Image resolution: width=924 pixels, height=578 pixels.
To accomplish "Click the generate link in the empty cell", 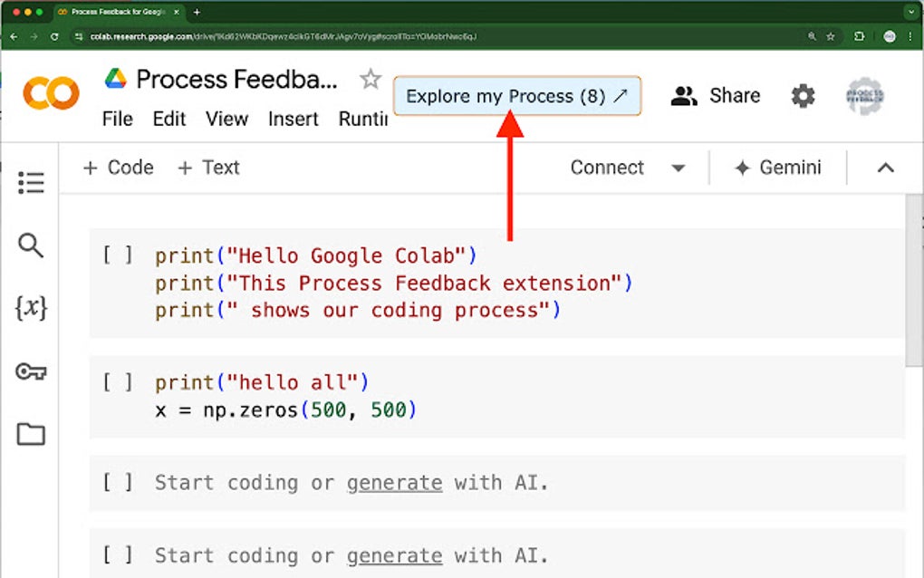I will 394,483.
